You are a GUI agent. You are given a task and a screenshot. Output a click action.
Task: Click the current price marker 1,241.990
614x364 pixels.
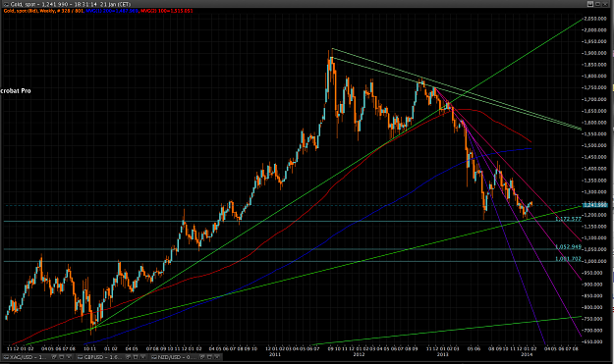595,205
